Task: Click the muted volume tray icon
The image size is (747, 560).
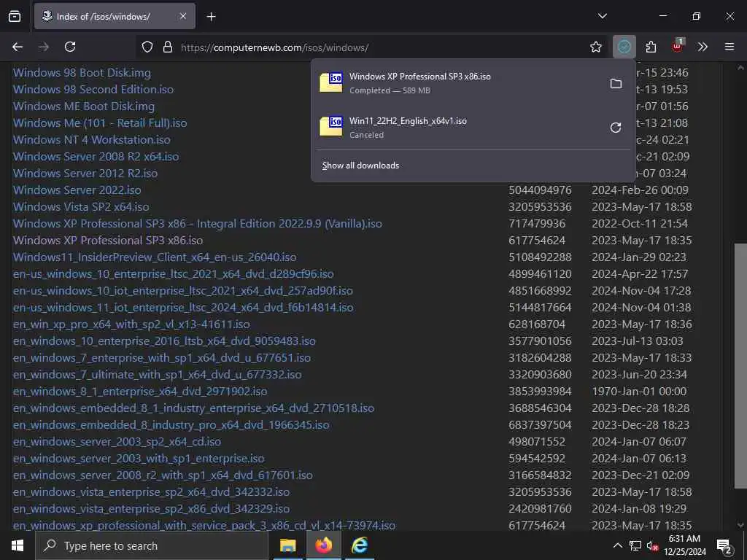Action: coord(653,545)
